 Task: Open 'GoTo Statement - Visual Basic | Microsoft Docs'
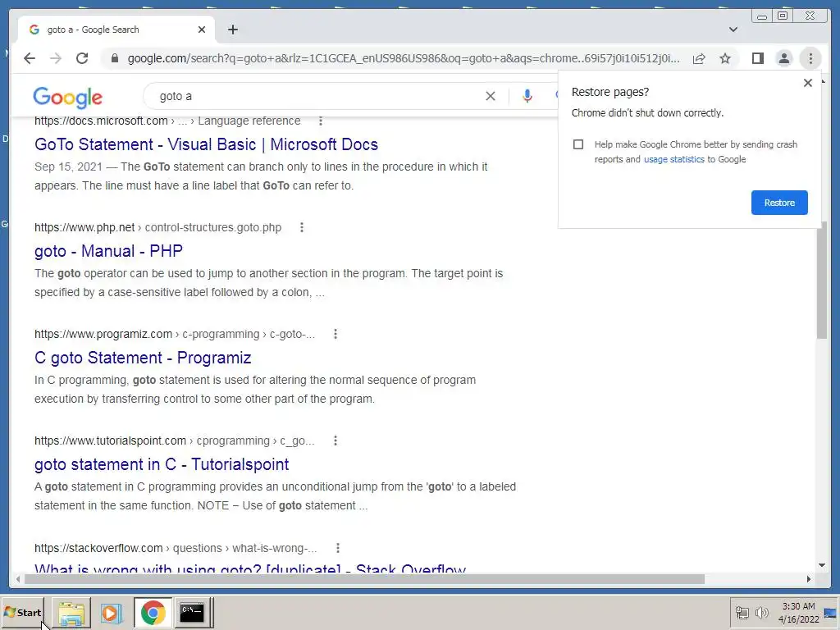pyautogui.click(x=206, y=144)
